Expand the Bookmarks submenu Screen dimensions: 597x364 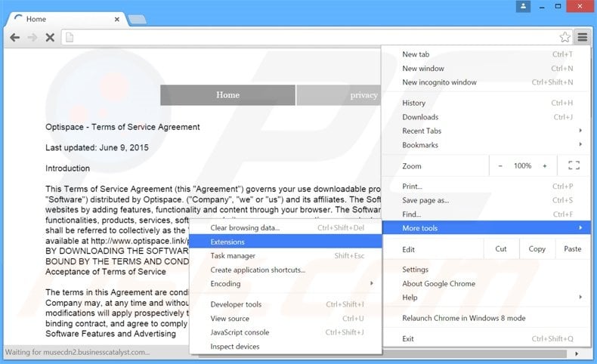(x=487, y=145)
